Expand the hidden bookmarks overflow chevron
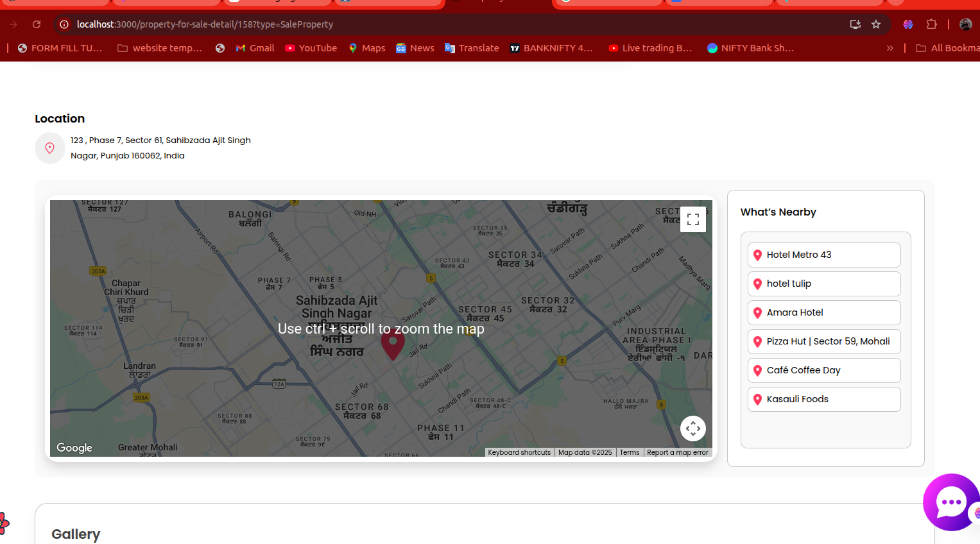The image size is (980, 544). 890,48
